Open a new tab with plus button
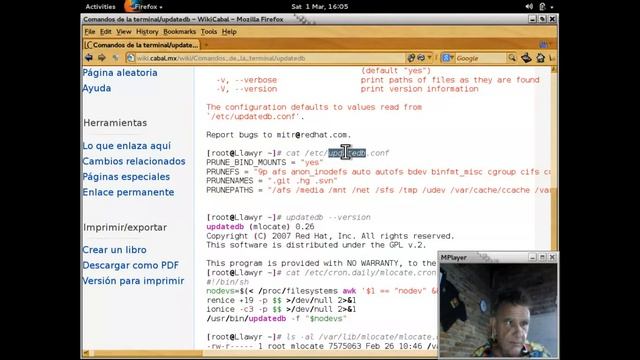Screen dimensions: 640x360 (206, 45)
